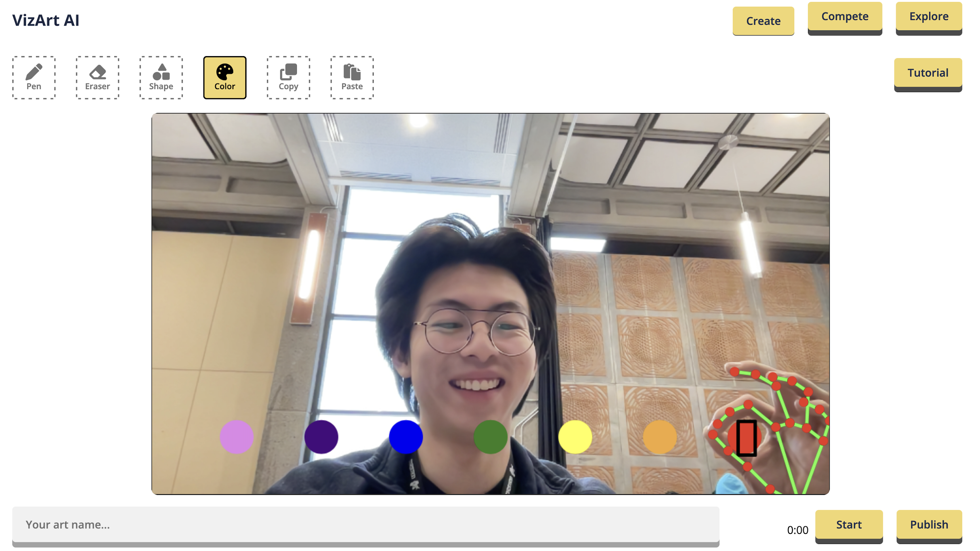The width and height of the screenshot is (980, 551).
Task: Toggle the Color palette tool
Action: click(225, 77)
